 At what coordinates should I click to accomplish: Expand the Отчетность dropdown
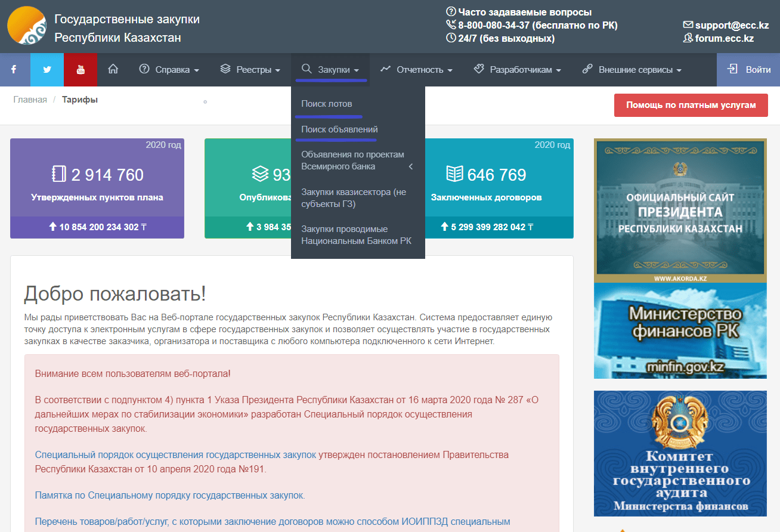pyautogui.click(x=416, y=70)
